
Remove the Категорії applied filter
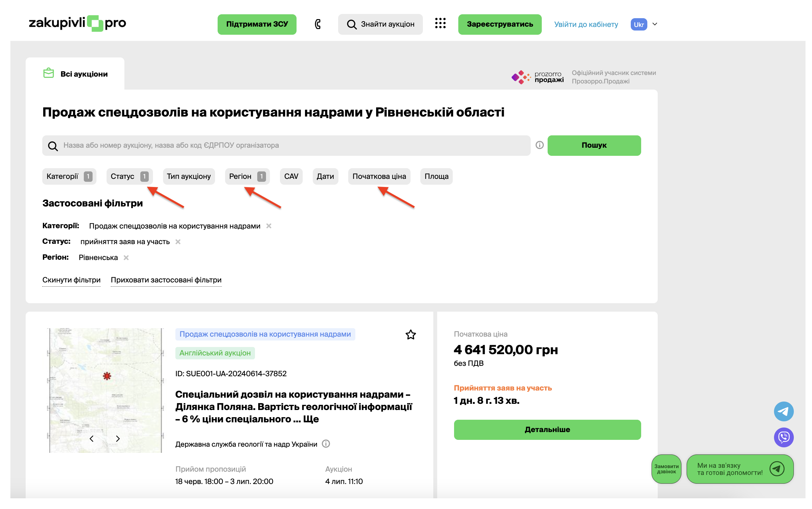(268, 226)
